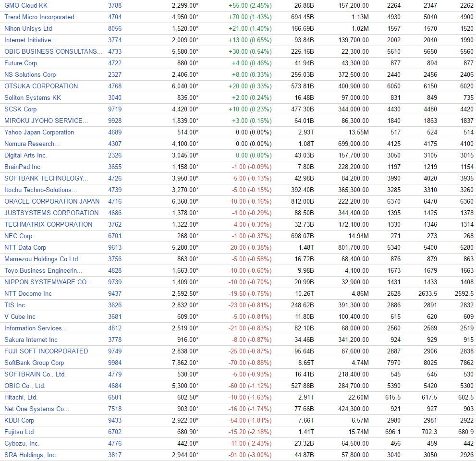
Task: Click ticker code 4704
Action: [115, 17]
